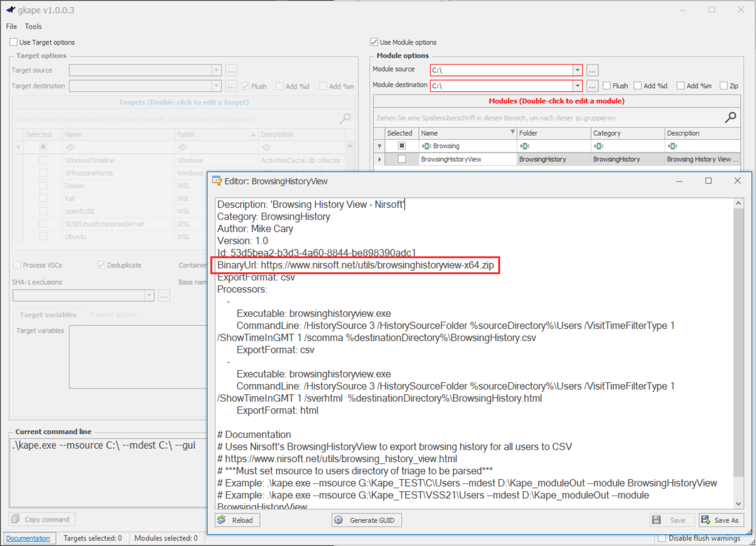756x546 pixels.
Task: Click the Reload button in the Editor window
Action: tap(237, 520)
